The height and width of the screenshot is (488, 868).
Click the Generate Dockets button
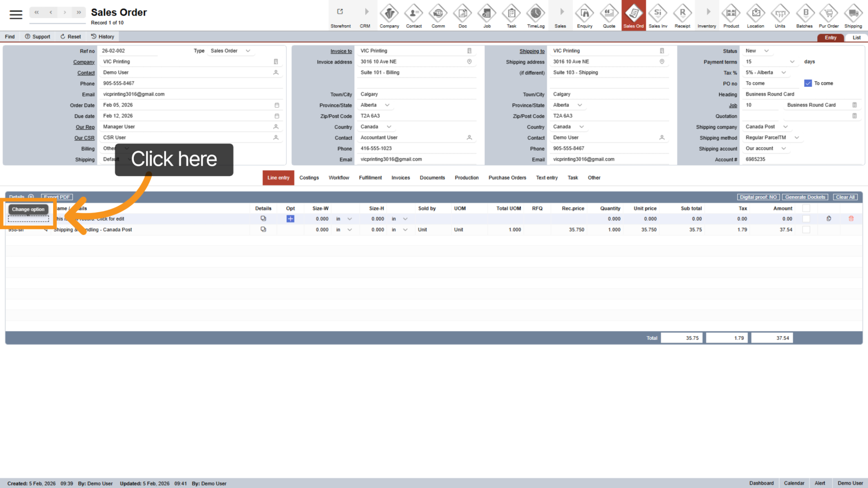805,197
